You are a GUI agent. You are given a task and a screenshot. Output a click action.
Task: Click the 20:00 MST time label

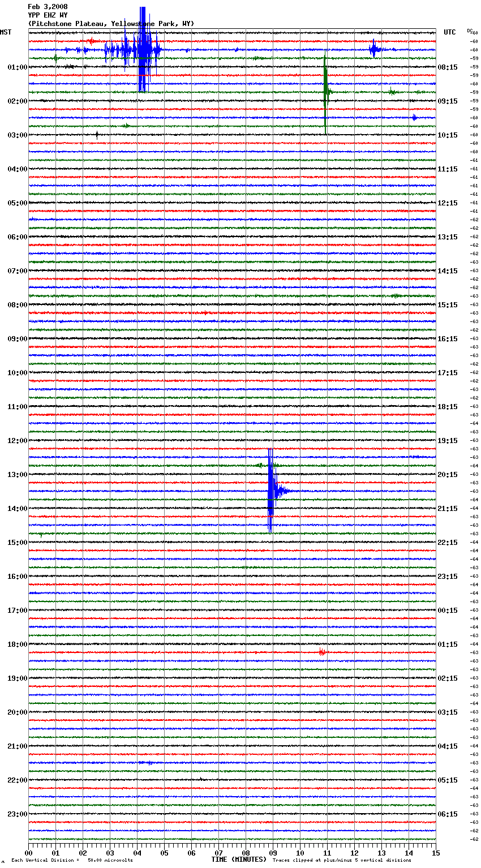point(18,712)
